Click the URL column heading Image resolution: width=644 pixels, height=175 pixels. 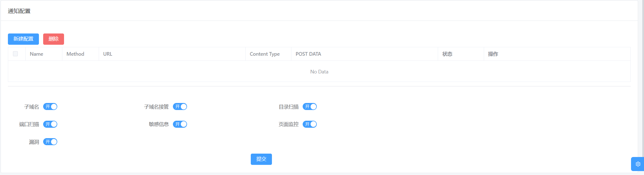click(x=107, y=54)
